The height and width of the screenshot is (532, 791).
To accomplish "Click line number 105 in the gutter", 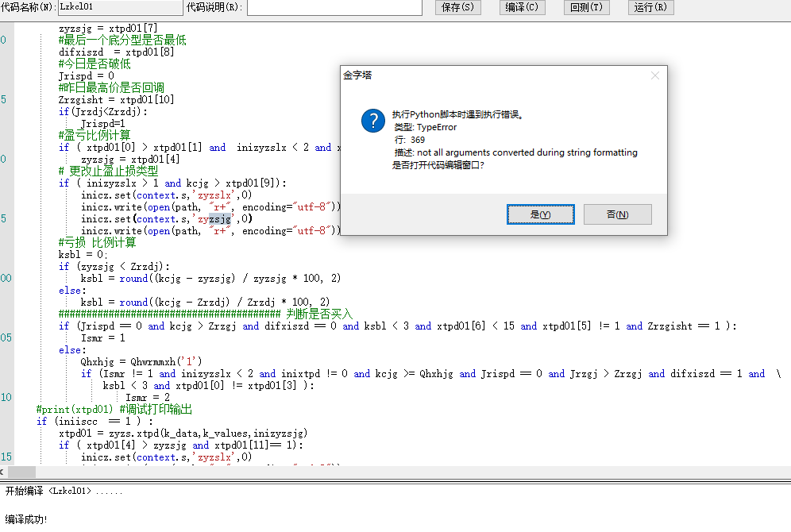I will tap(6, 337).
